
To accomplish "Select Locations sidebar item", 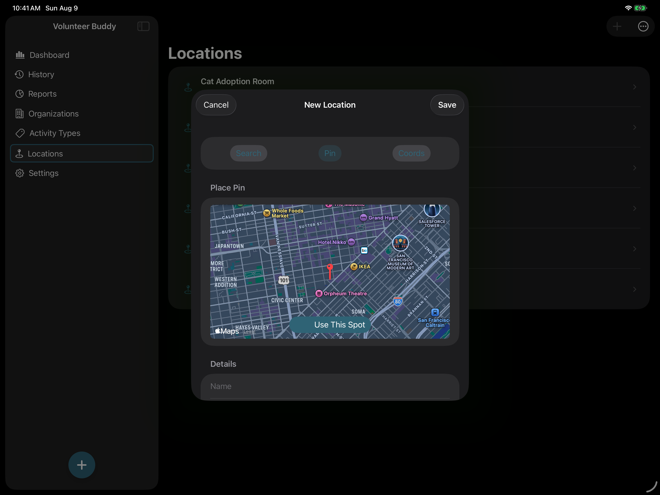I will (82, 154).
